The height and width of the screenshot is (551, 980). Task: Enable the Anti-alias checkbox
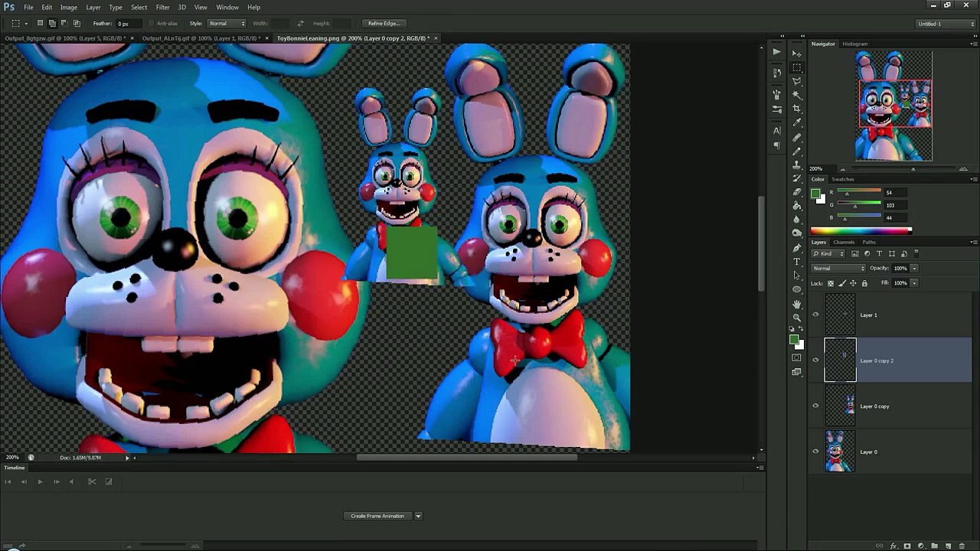[151, 24]
